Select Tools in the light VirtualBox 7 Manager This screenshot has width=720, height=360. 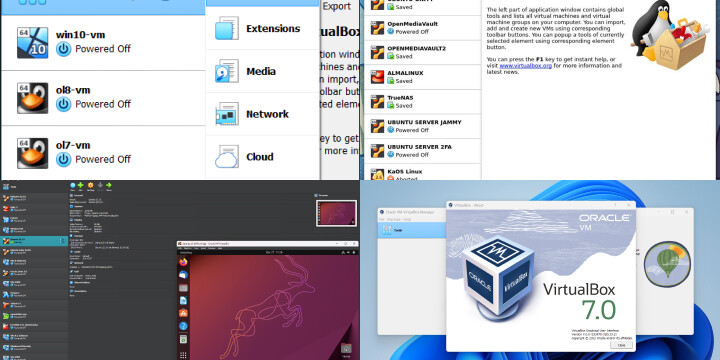tap(412, 230)
